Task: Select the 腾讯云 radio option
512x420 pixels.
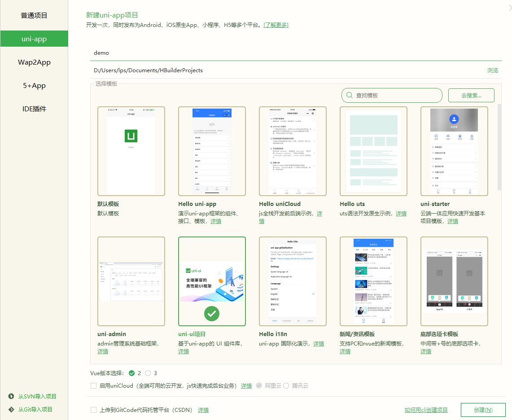Action: (286, 386)
